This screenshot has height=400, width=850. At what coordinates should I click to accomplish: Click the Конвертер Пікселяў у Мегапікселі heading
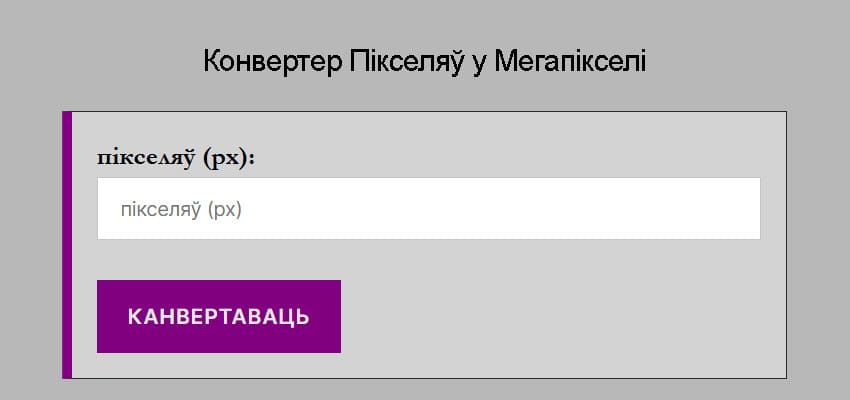click(x=425, y=61)
